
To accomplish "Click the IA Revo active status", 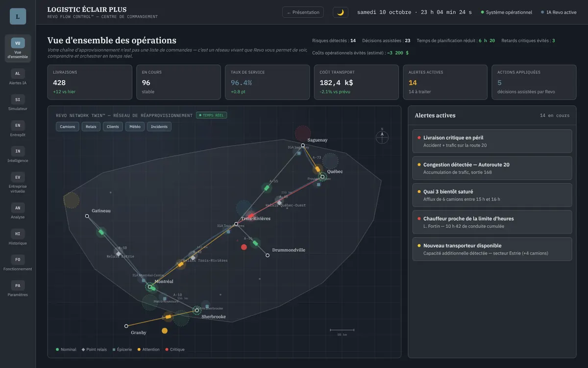I will 559,12.
